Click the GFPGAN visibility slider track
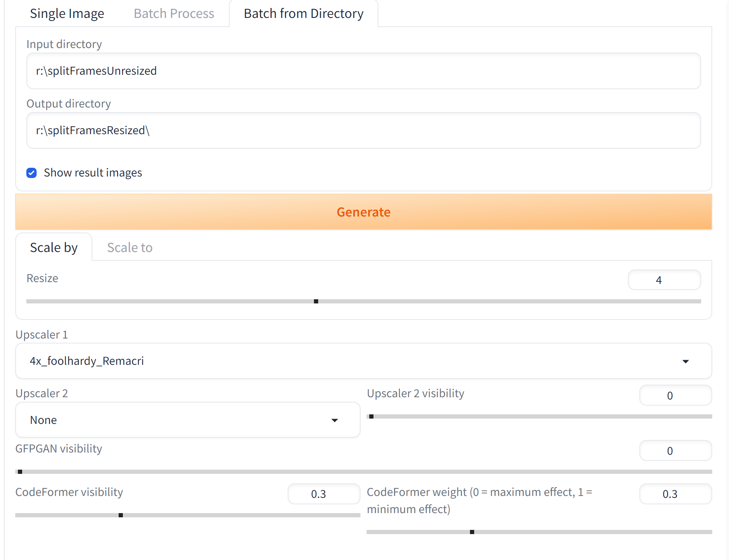729x560 pixels. pos(364,472)
